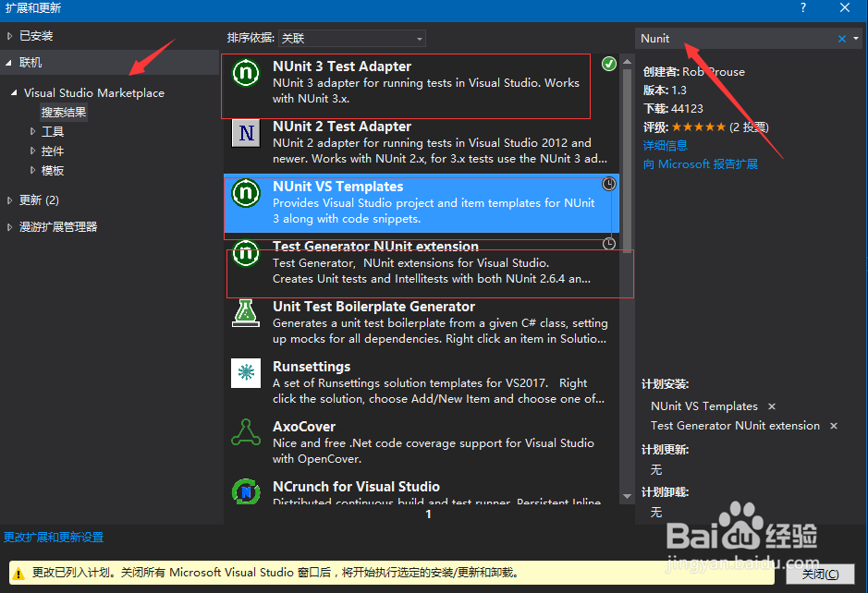Select the Runsettings entry title
The image size is (868, 593).
click(x=312, y=367)
